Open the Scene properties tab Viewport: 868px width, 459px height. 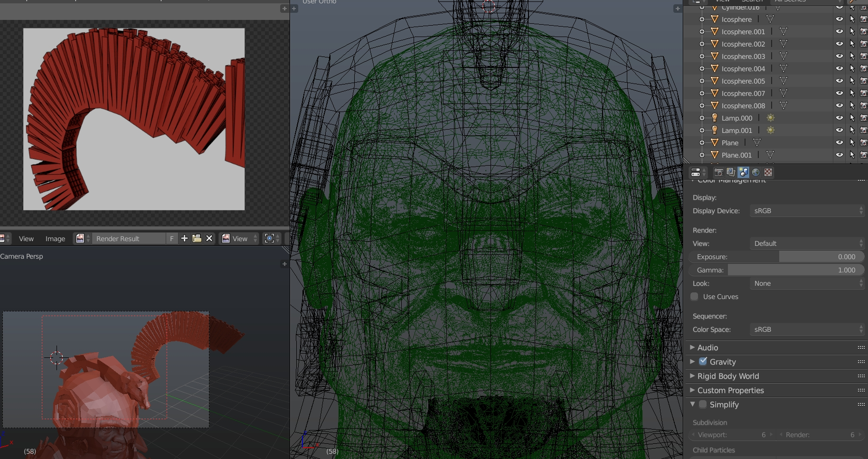(x=744, y=172)
